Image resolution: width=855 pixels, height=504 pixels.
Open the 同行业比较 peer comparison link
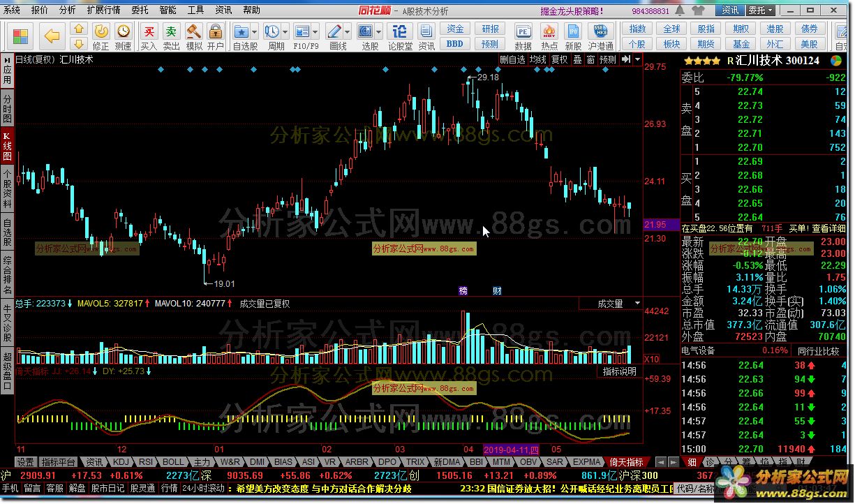tap(818, 350)
